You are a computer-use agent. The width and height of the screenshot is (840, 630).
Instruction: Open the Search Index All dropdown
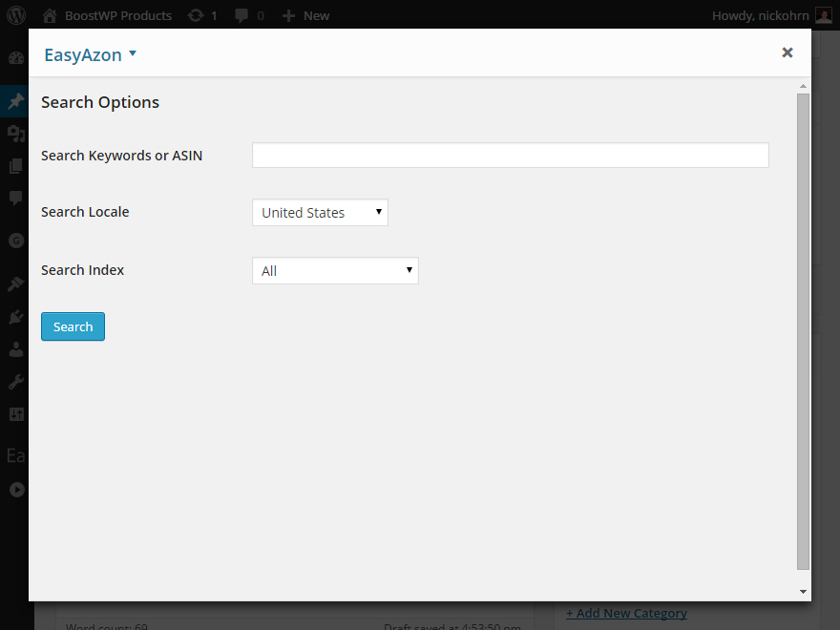click(x=335, y=270)
